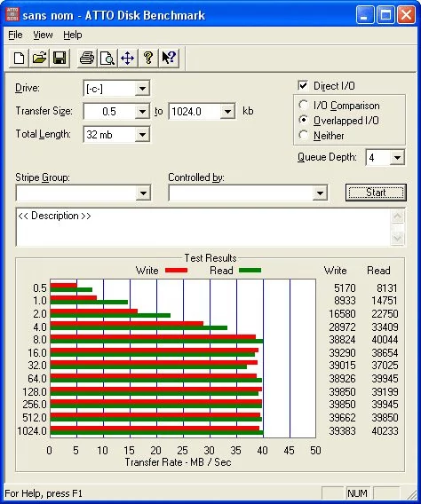This screenshot has width=421, height=504.
Task: Expand the Stripe Group dropdown
Action: [x=143, y=193]
